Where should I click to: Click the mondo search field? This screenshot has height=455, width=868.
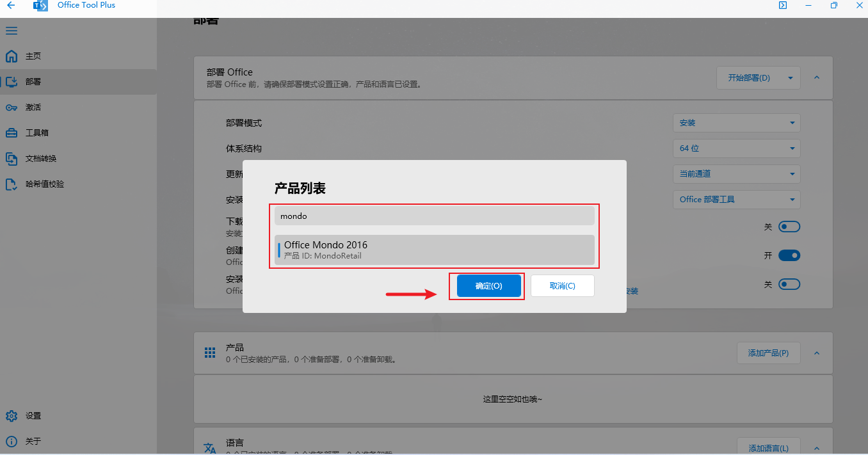[x=434, y=216]
